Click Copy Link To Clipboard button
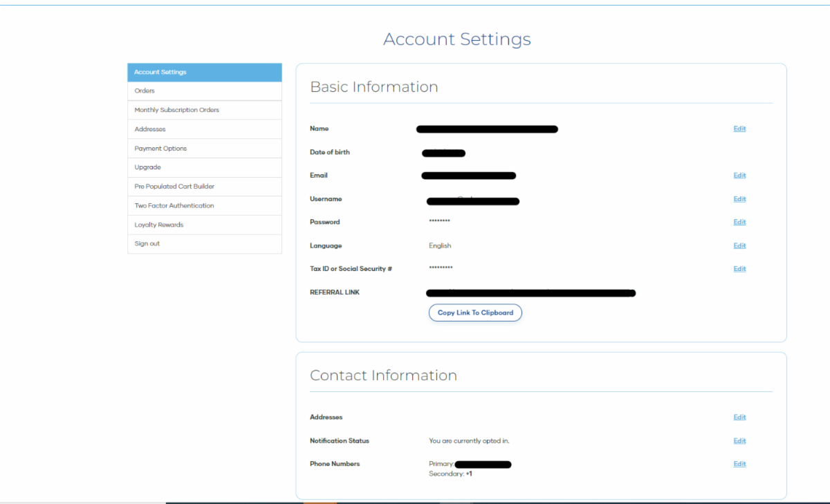Image resolution: width=830 pixels, height=504 pixels. (475, 312)
